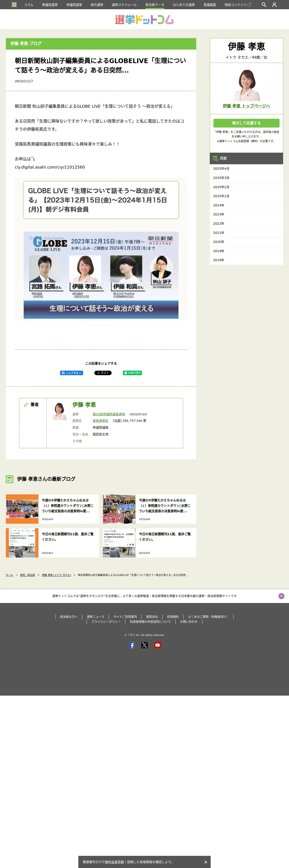Open よくあるご質問（有権者向け） footer link
Screen dimensions: 289x868
(208, 617)
